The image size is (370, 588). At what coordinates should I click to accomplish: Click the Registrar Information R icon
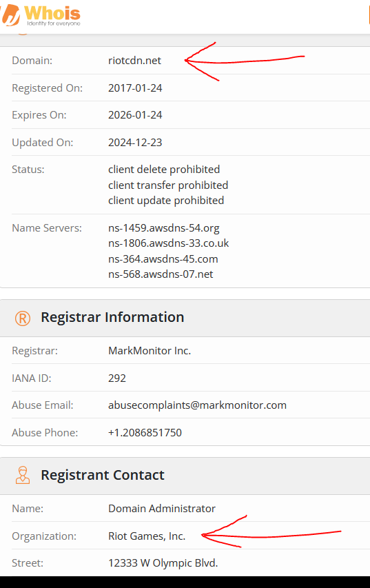pyautogui.click(x=23, y=318)
